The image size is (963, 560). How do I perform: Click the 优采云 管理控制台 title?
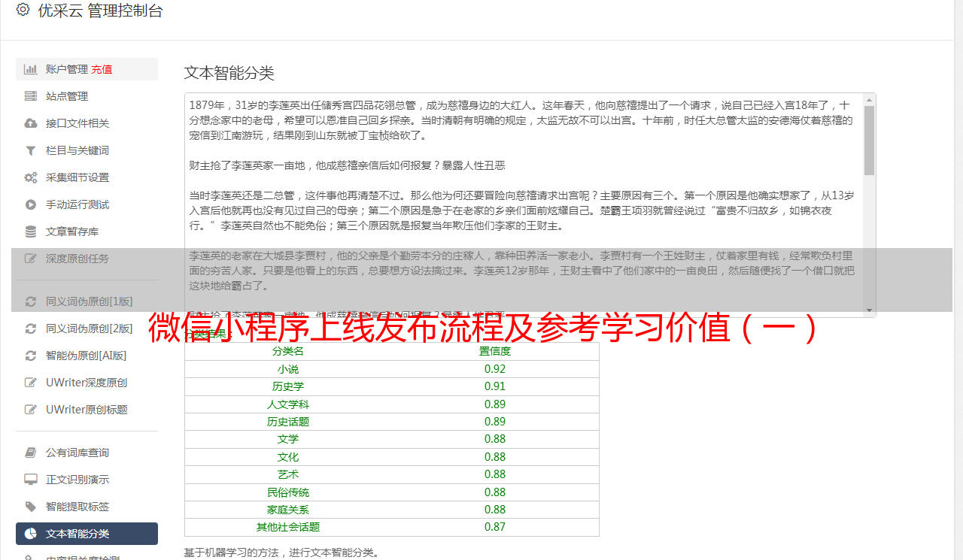(100, 11)
